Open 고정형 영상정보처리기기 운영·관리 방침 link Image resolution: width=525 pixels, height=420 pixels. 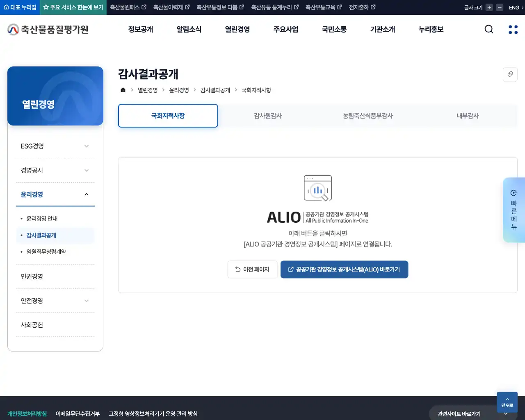coord(153,414)
